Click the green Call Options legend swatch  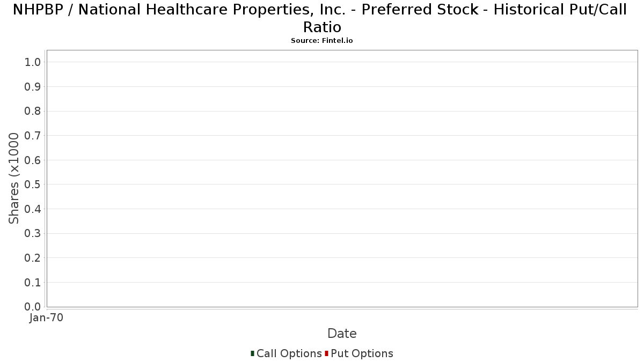pos(252,353)
